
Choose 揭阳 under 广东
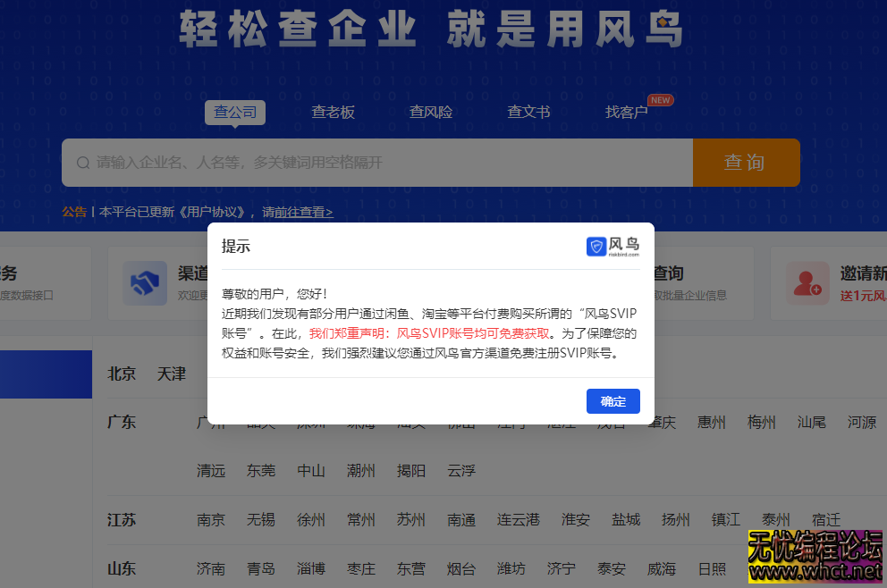(x=411, y=471)
